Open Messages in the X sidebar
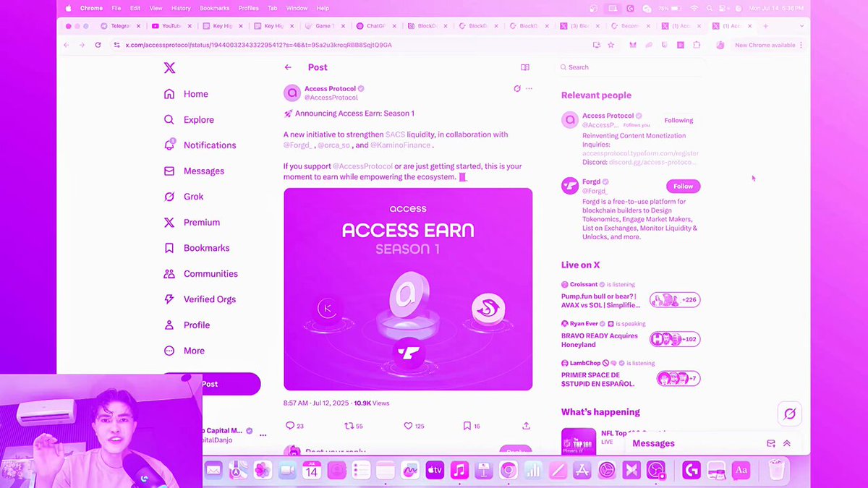Image resolution: width=868 pixels, height=488 pixels. pyautogui.click(x=194, y=171)
